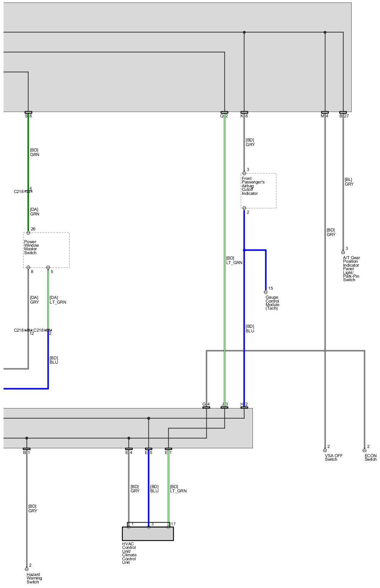Click terminal 2 of ECON Switch
The height and width of the screenshot is (588, 380).
364,450
